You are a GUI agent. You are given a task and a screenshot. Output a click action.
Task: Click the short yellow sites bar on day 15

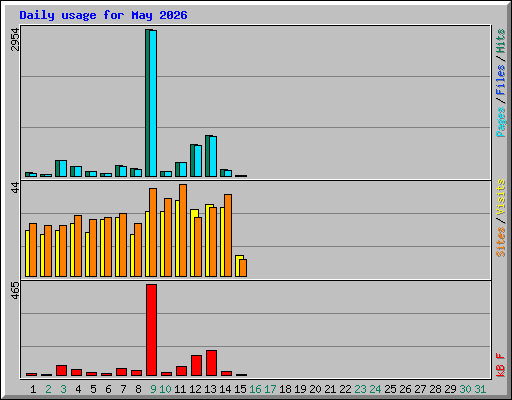(x=239, y=266)
